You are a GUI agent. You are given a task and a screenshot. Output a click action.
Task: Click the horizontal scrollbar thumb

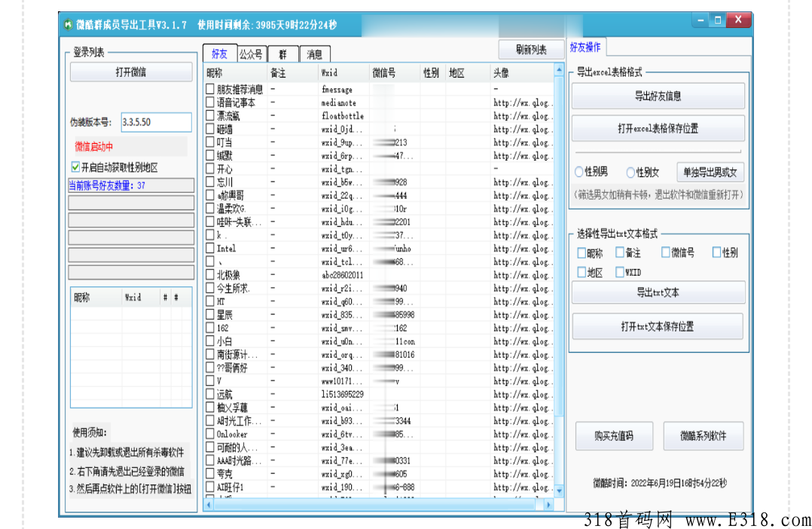pos(374,504)
